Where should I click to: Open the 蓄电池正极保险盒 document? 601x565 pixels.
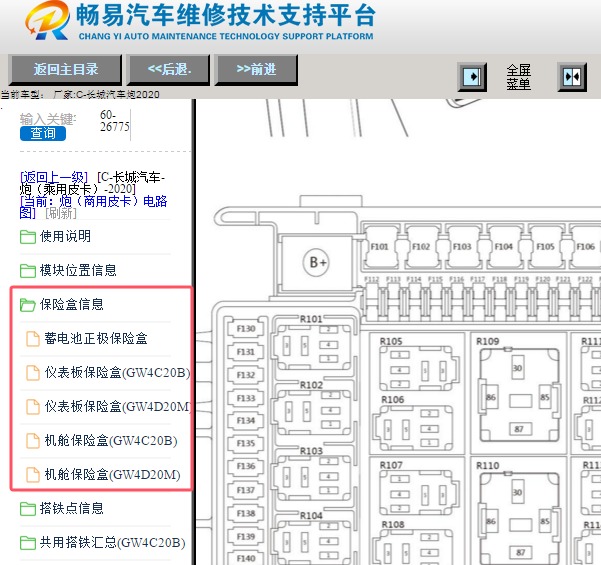(96, 338)
